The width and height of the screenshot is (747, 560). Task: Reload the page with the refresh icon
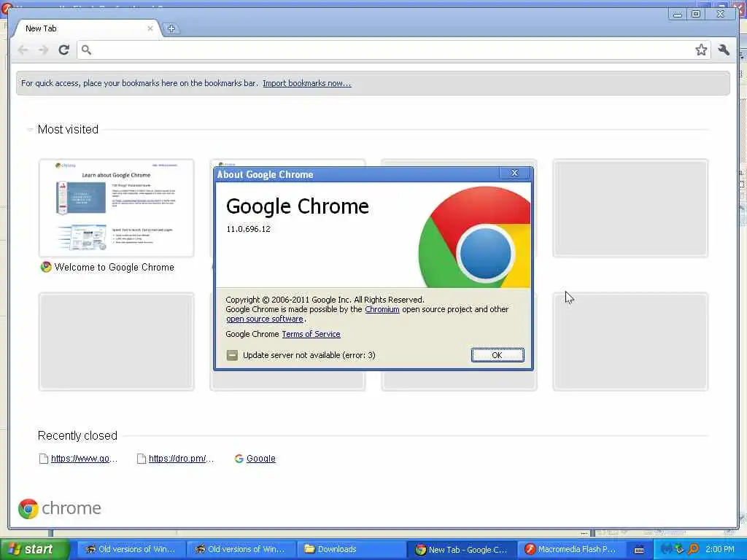(64, 50)
